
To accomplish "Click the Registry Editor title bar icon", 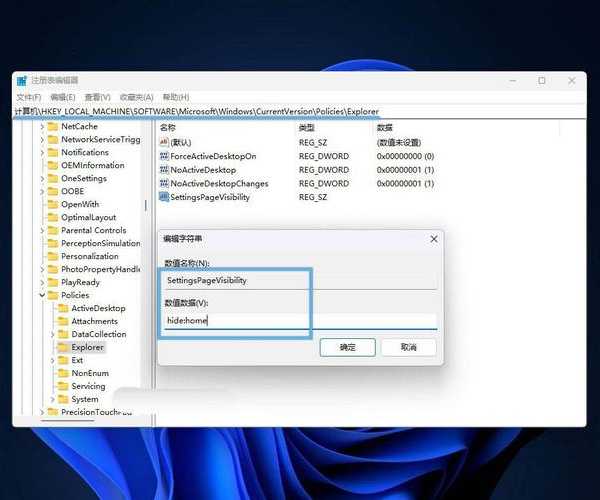I will pyautogui.click(x=23, y=80).
